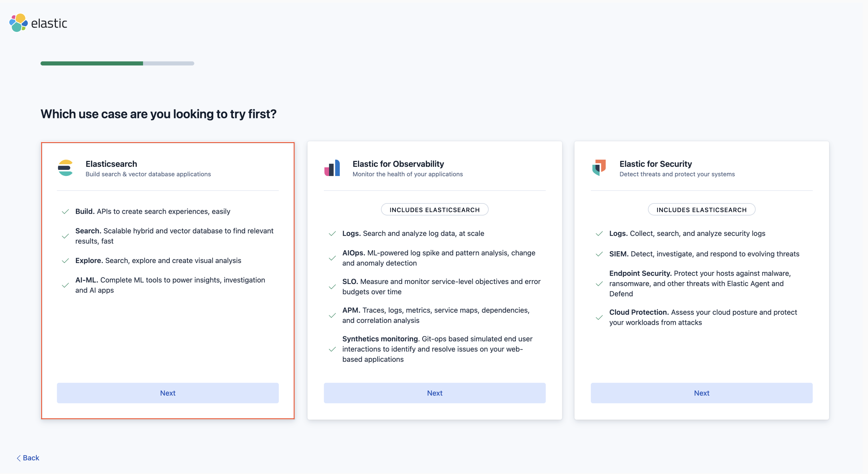Click the Elastic for Observability bar chart icon
The height and width of the screenshot is (474, 868).
click(332, 168)
